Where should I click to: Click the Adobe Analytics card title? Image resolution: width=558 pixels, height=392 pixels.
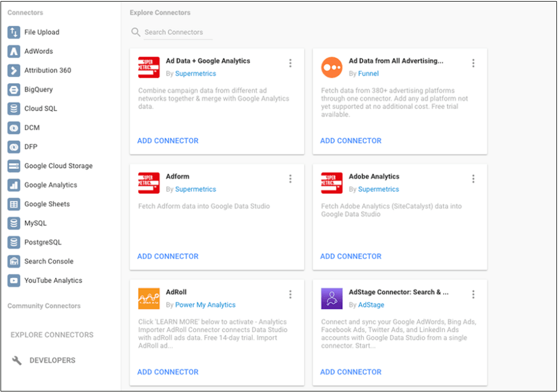374,176
